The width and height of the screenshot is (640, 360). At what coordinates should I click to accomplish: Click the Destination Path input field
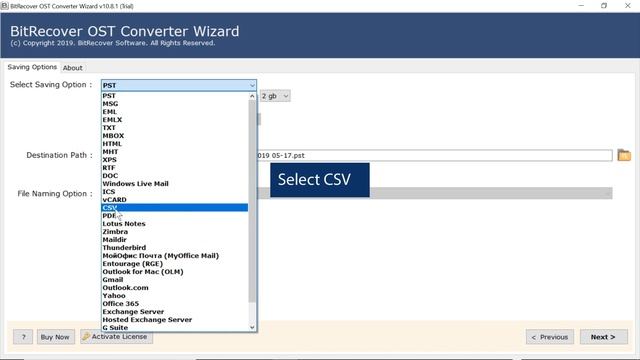tap(434, 156)
